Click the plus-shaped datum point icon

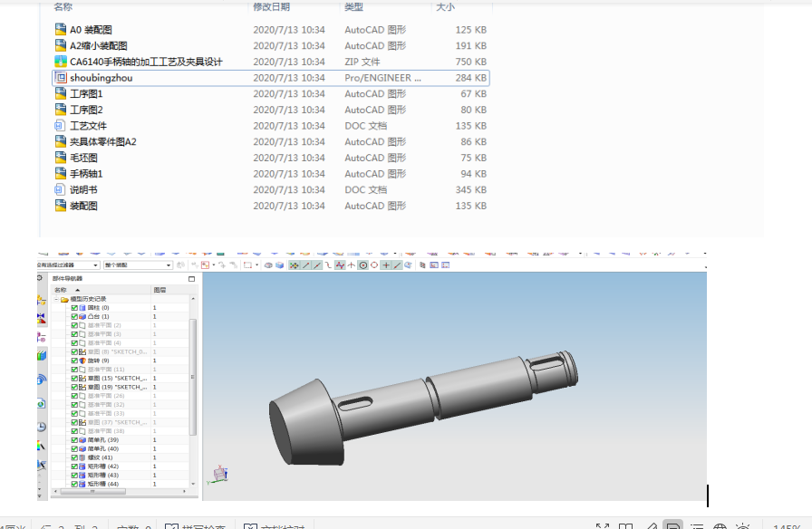click(x=385, y=264)
